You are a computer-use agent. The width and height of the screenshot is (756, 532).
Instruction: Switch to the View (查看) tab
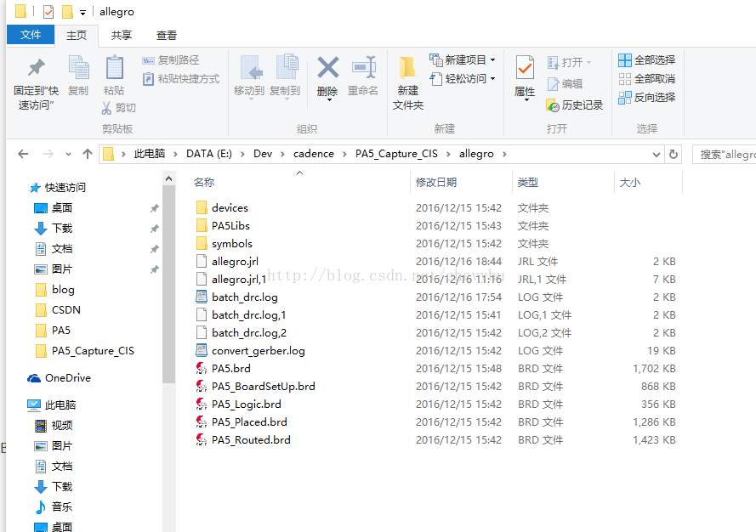pos(167,35)
